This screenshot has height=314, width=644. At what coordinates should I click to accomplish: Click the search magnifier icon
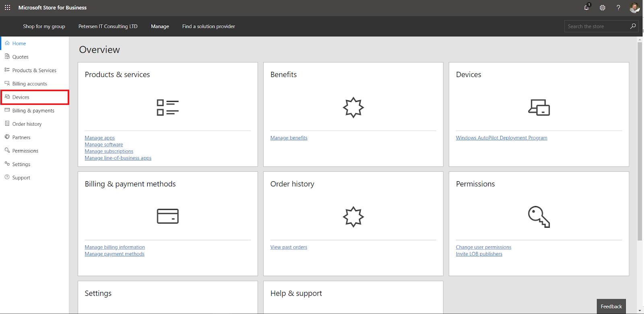pyautogui.click(x=633, y=26)
